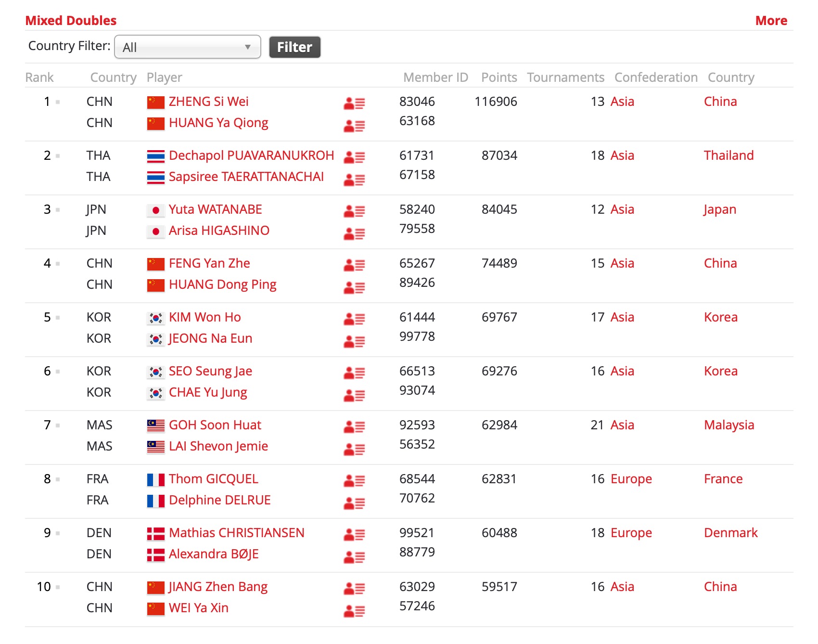Open Korea country link in rank 5
The image size is (818, 644).
click(720, 317)
